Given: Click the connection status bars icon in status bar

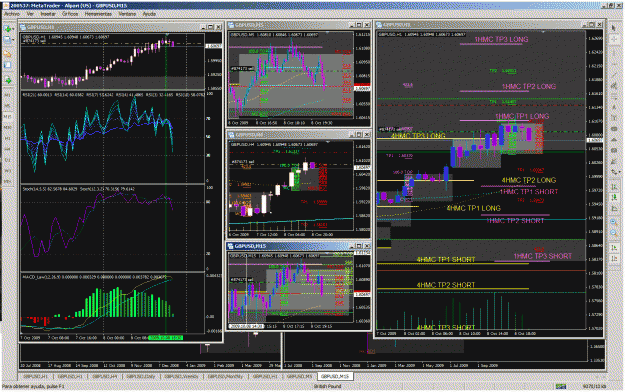Looking at the screenshot, I should (x=561, y=386).
